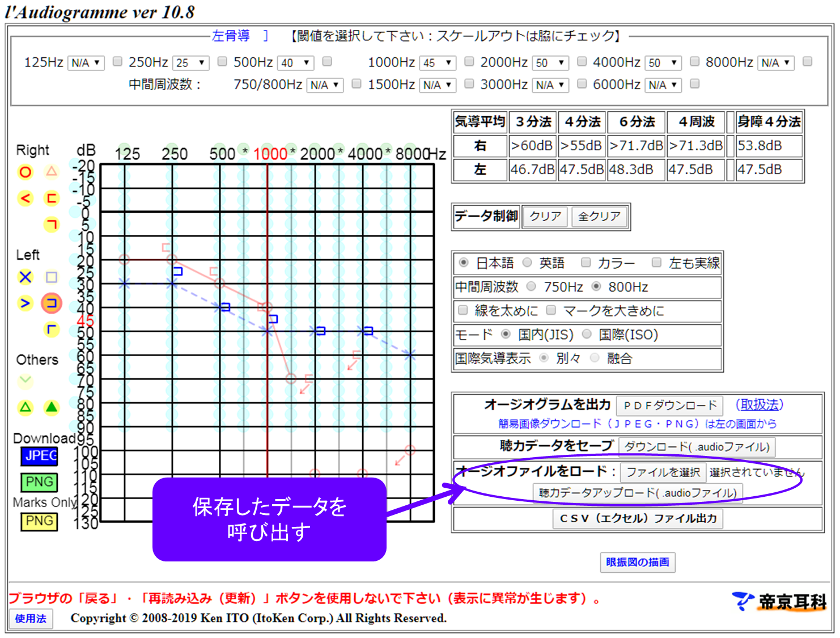Select the Right red corner ¬ marker
Screen dimensions: 840x638
click(x=52, y=225)
